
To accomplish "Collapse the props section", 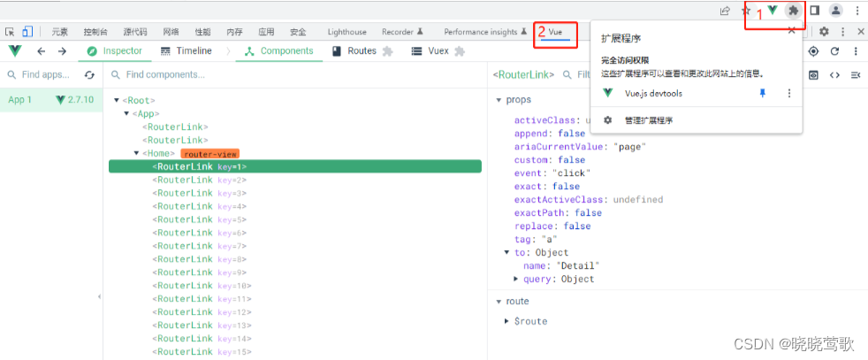I will pyautogui.click(x=499, y=100).
